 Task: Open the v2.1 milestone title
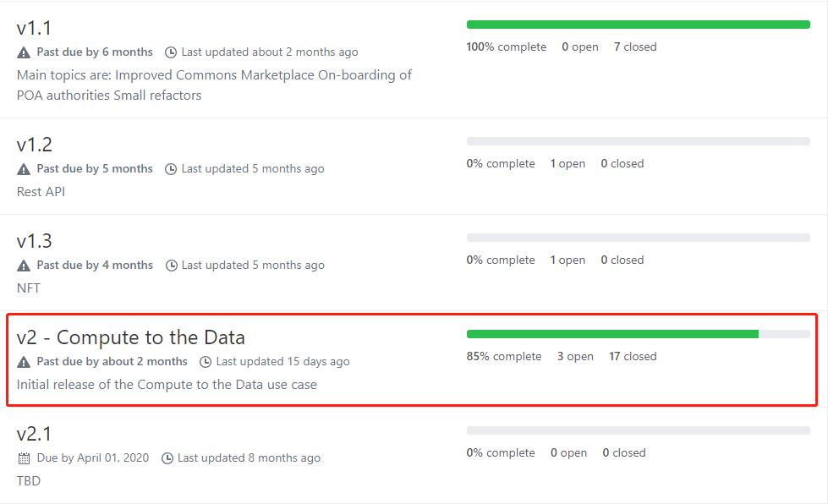coord(34,434)
